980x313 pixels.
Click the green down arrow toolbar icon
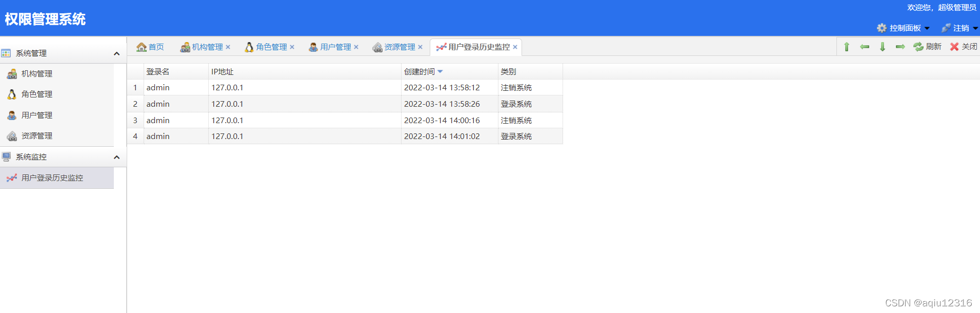point(883,47)
